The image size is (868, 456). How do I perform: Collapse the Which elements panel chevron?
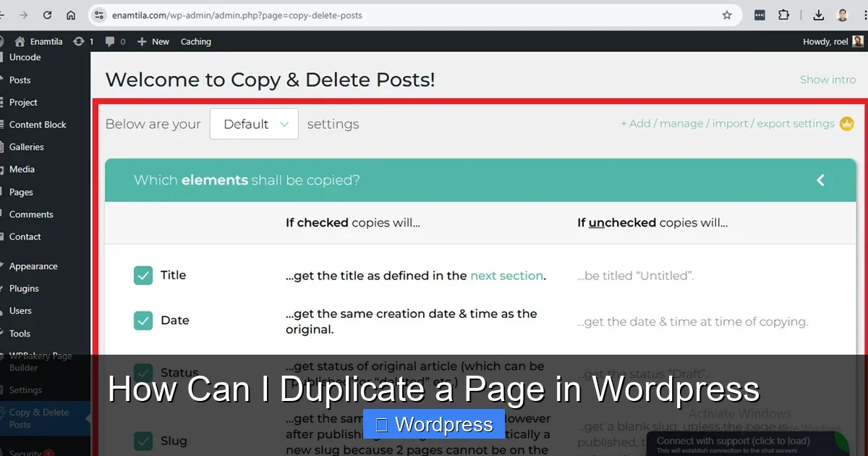820,180
